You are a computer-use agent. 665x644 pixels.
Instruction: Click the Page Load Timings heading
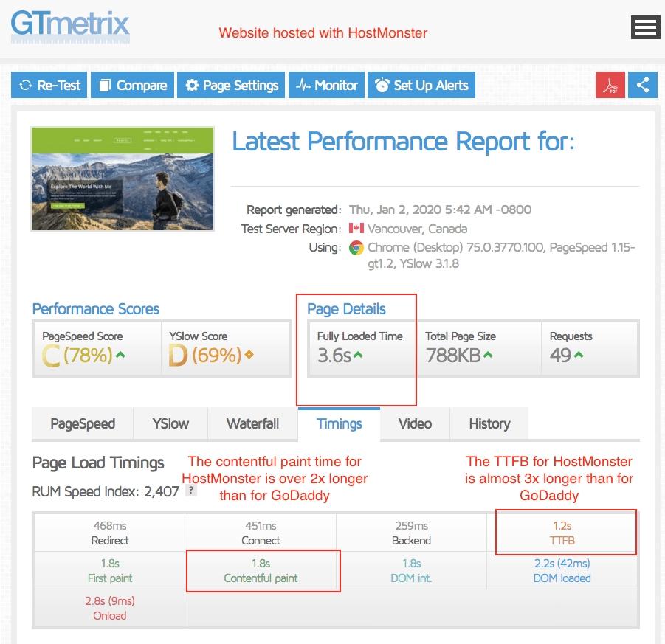point(98,463)
